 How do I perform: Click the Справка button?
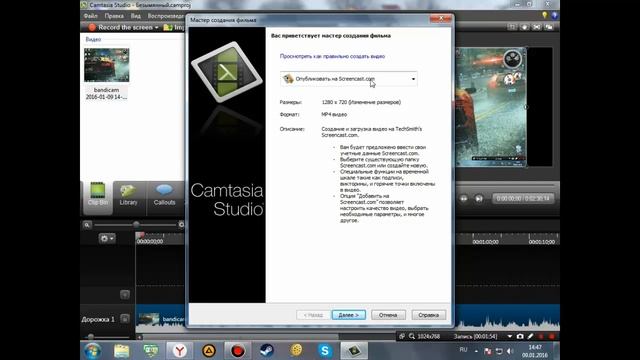(429, 315)
